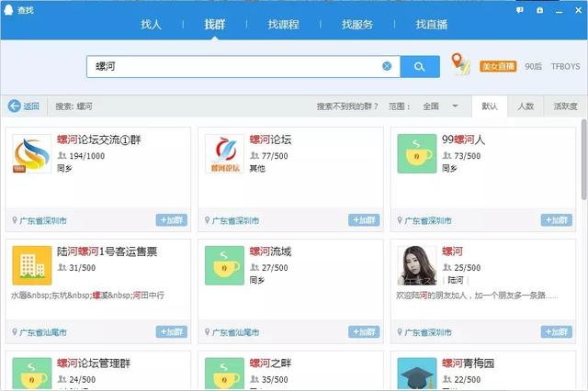Click the search input field containing 漯河
The height and width of the screenshot is (391, 588).
243,67
